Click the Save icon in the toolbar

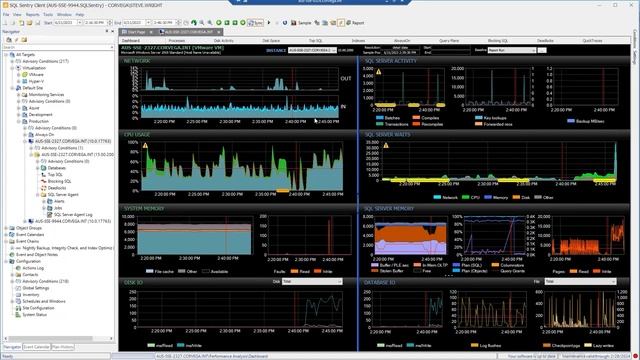(x=38, y=23)
